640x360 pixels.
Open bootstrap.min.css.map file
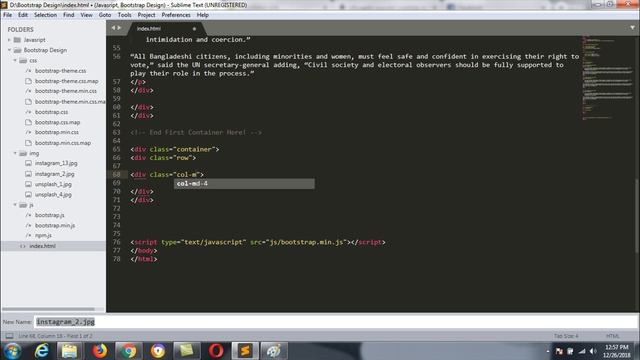(x=63, y=143)
